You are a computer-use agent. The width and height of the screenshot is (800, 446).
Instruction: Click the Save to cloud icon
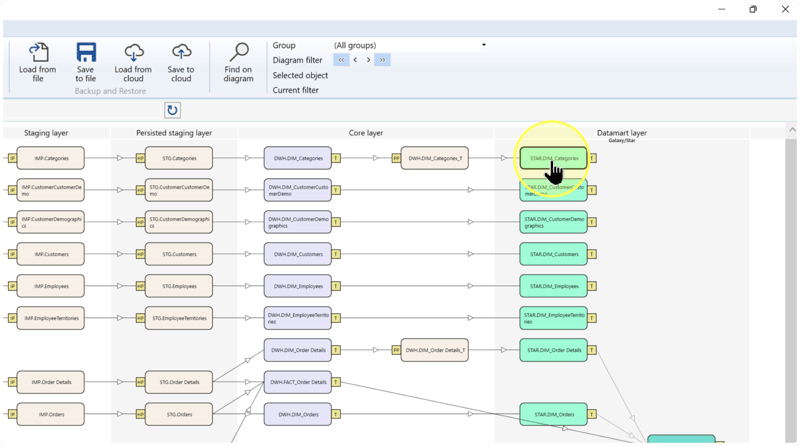click(x=181, y=52)
